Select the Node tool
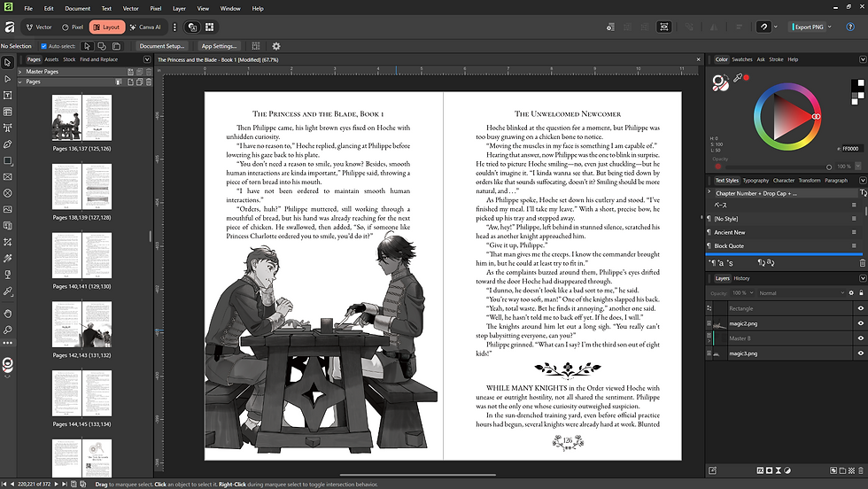Screen dimensions: 868x489 point(7,79)
